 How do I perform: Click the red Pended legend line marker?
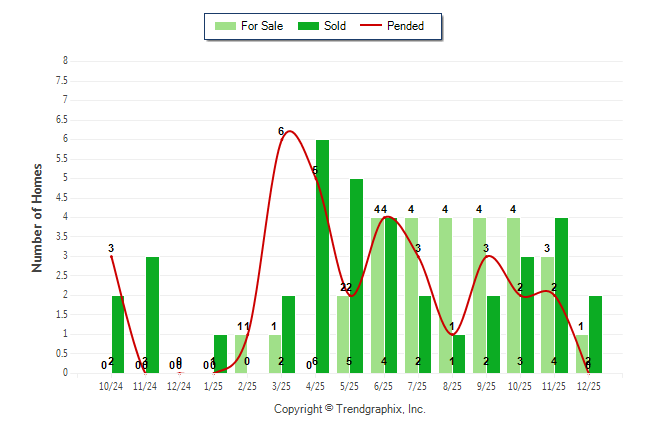[x=378, y=26]
